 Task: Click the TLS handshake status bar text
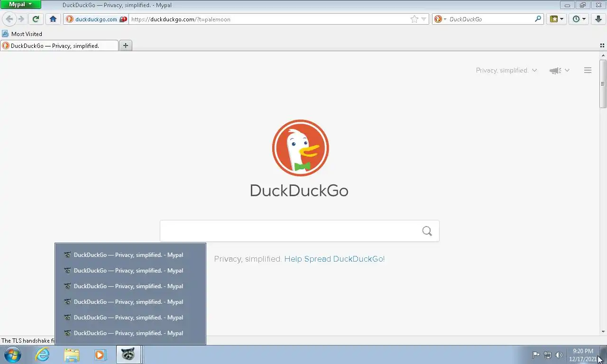click(x=28, y=341)
